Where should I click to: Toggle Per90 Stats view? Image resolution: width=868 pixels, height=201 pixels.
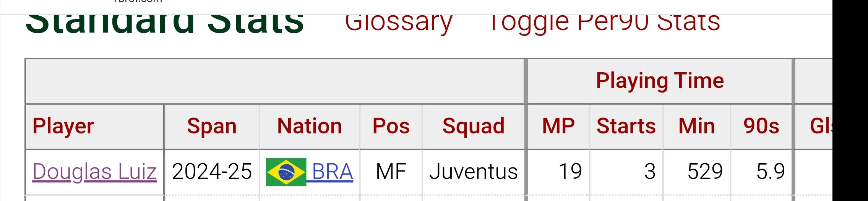pos(604,23)
